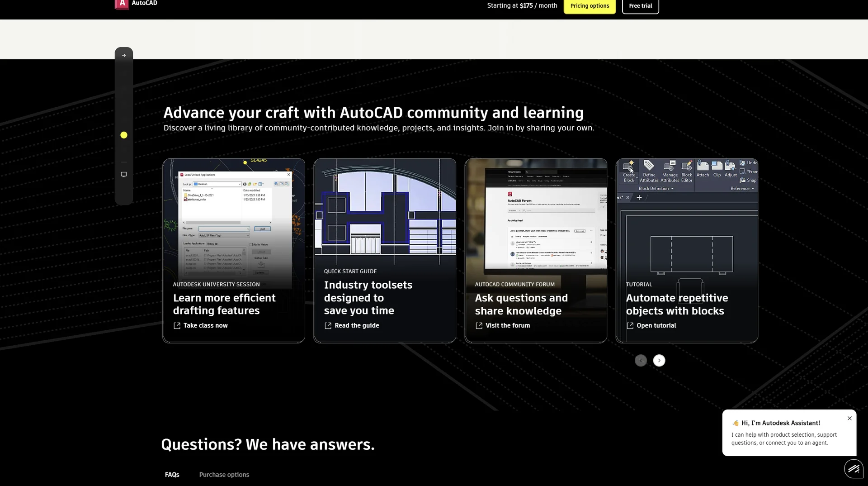Click "Automate repetitive objects with blocks" title

point(677,305)
